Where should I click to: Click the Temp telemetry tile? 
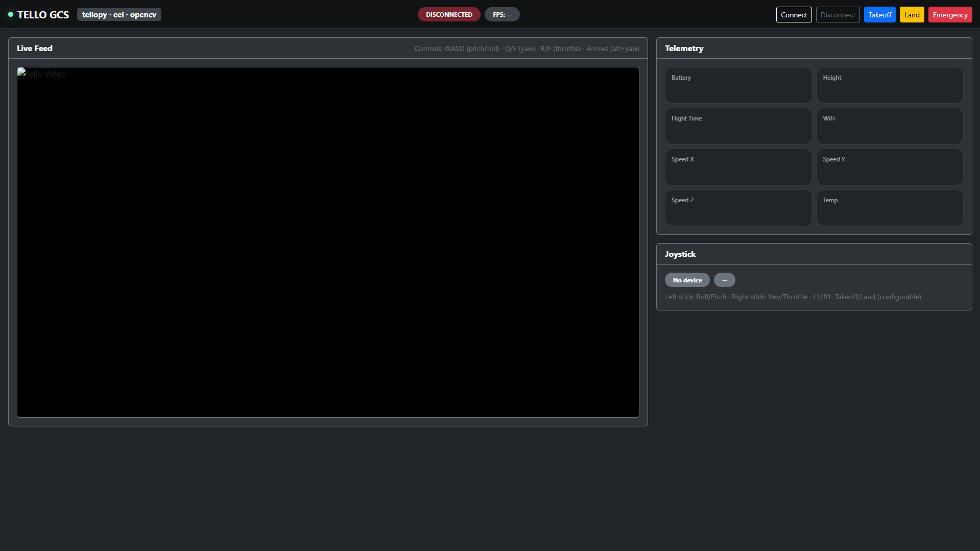pos(890,208)
